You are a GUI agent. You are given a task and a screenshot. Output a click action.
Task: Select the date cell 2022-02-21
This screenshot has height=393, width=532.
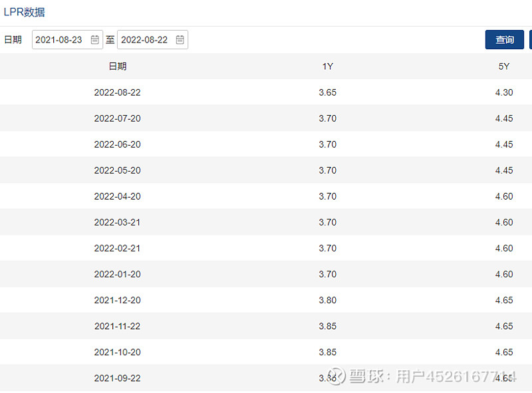pos(118,248)
